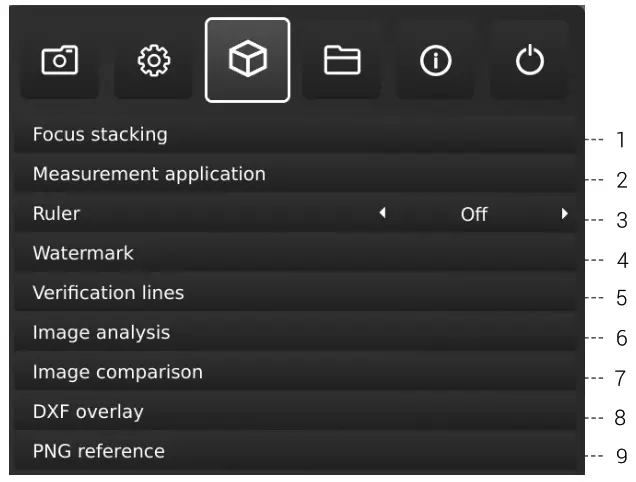Image resolution: width=636 pixels, height=482 pixels.
Task: Open the file folder icon
Action: (x=341, y=61)
